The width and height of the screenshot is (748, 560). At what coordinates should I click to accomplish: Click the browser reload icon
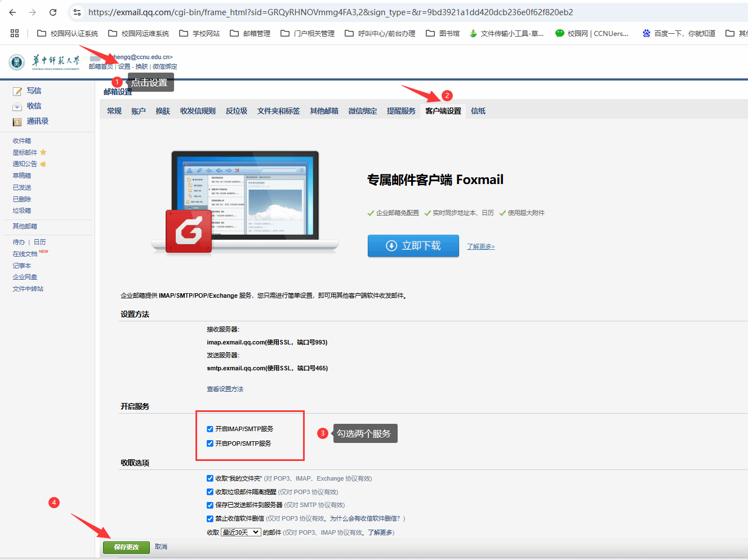[x=53, y=12]
